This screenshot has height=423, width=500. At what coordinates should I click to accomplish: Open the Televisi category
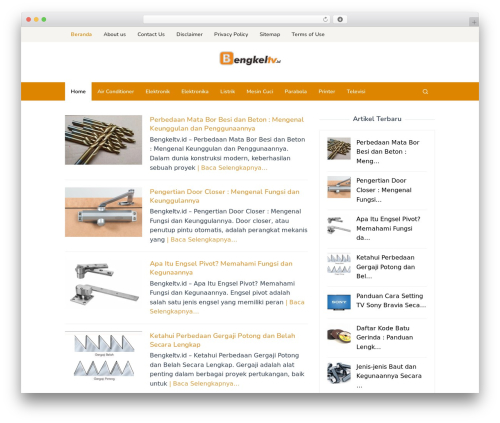[x=356, y=91]
